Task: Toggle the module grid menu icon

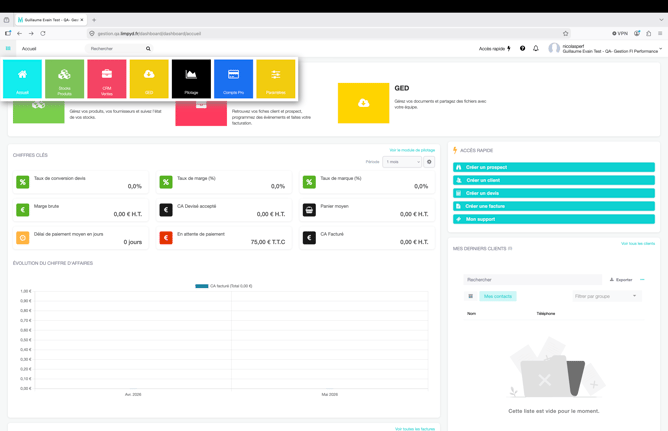Action: (8, 49)
